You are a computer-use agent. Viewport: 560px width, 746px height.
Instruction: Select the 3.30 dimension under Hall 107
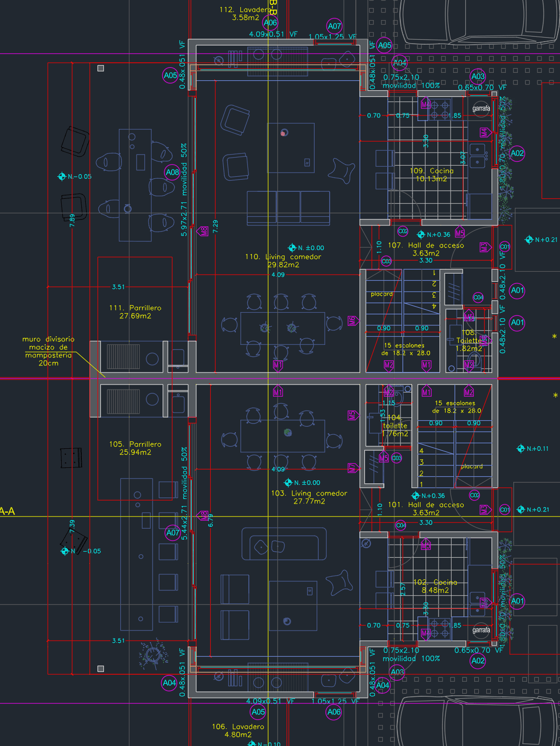[x=426, y=261]
